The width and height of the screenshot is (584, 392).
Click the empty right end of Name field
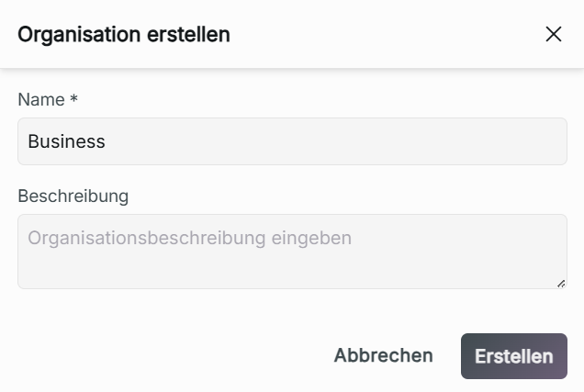pyautogui.click(x=514, y=141)
